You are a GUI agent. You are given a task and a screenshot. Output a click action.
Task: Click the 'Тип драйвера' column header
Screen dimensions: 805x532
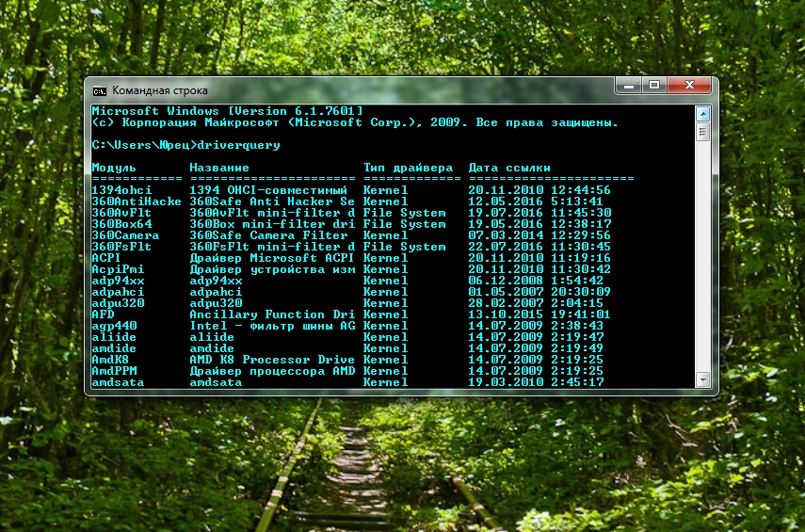[x=408, y=168]
